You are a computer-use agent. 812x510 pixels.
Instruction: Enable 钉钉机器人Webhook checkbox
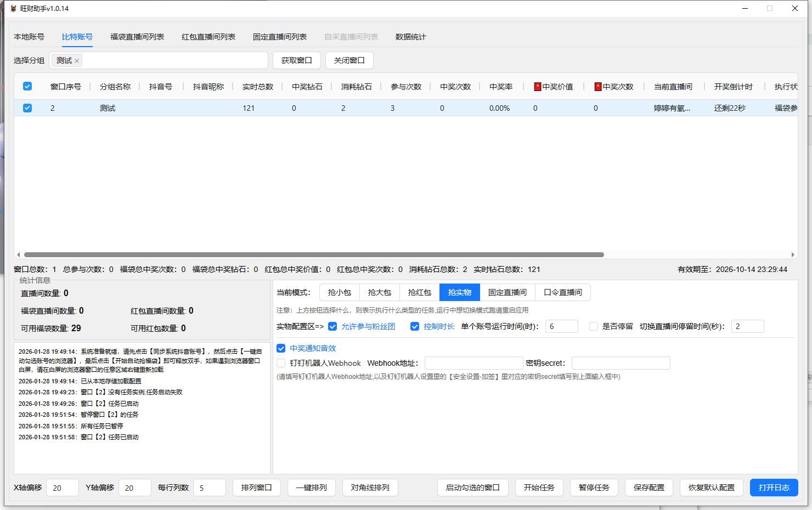(281, 363)
